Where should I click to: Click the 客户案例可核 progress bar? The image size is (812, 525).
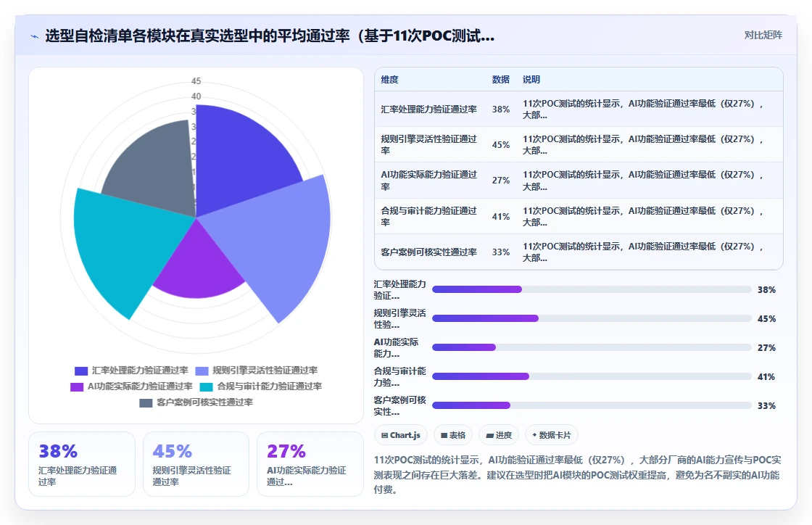click(592, 405)
